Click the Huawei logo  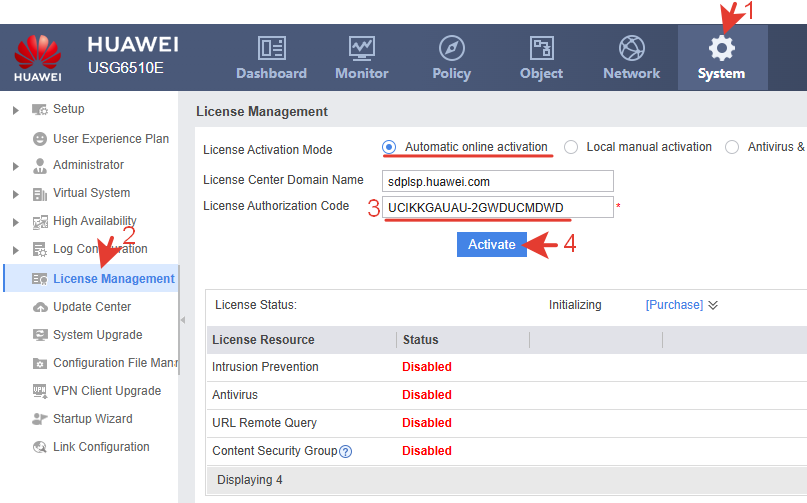(x=38, y=57)
